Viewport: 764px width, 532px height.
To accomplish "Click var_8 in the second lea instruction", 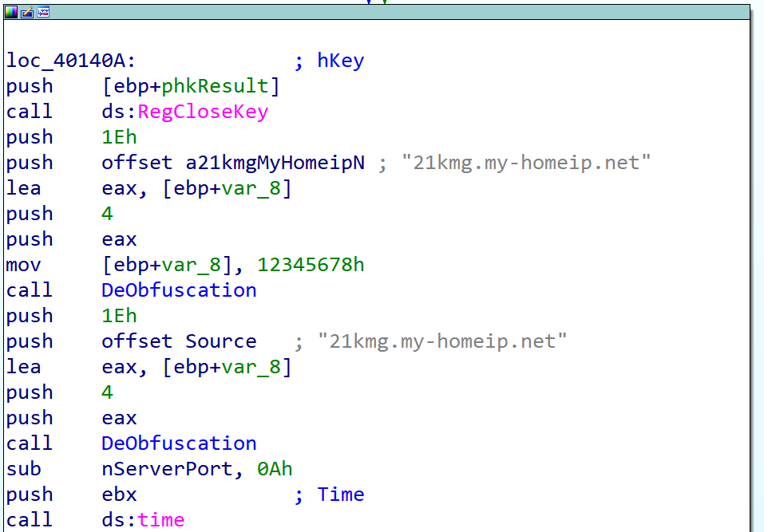I will point(251,367).
